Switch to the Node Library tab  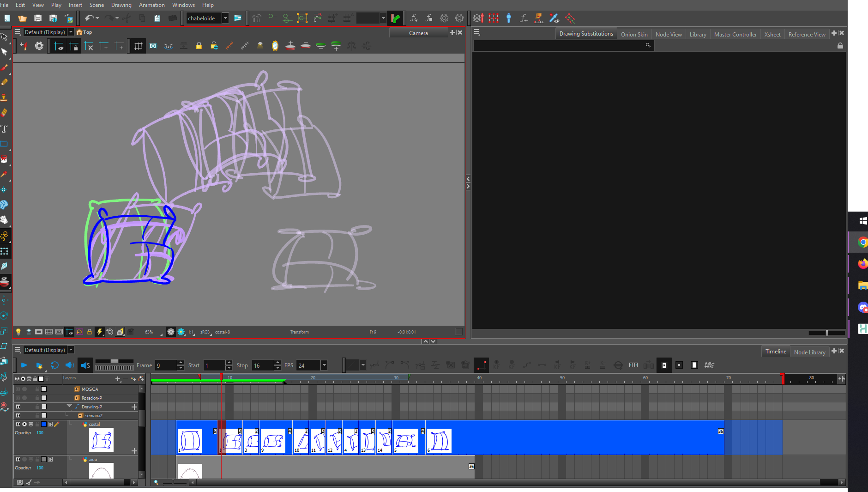click(x=809, y=352)
